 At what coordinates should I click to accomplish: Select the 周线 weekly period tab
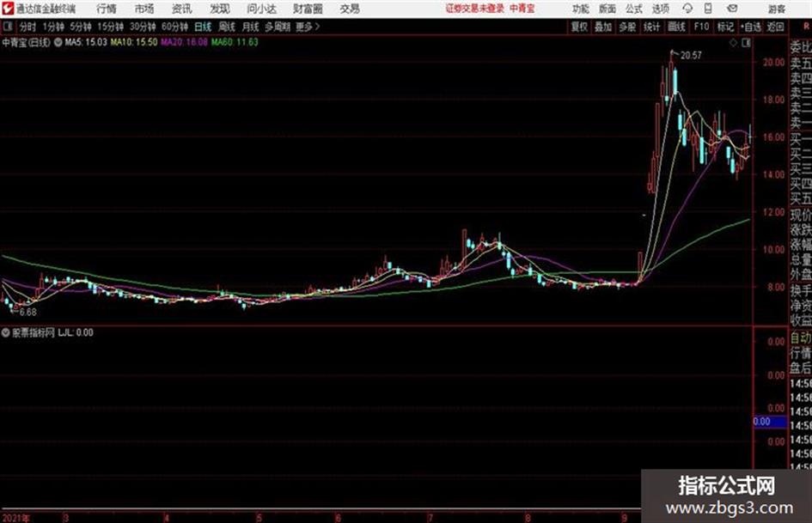tap(227, 27)
